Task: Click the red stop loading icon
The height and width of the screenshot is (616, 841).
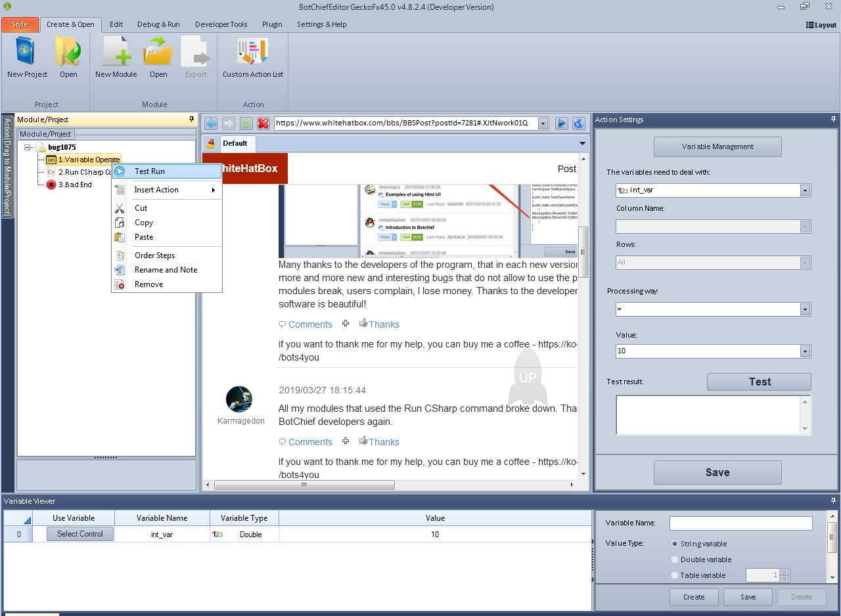Action: pyautogui.click(x=263, y=123)
